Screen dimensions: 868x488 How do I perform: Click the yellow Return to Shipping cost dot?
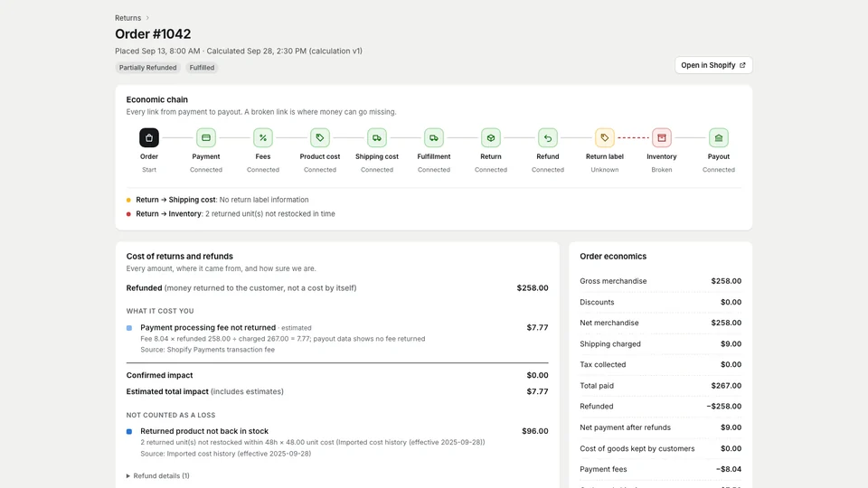(128, 200)
